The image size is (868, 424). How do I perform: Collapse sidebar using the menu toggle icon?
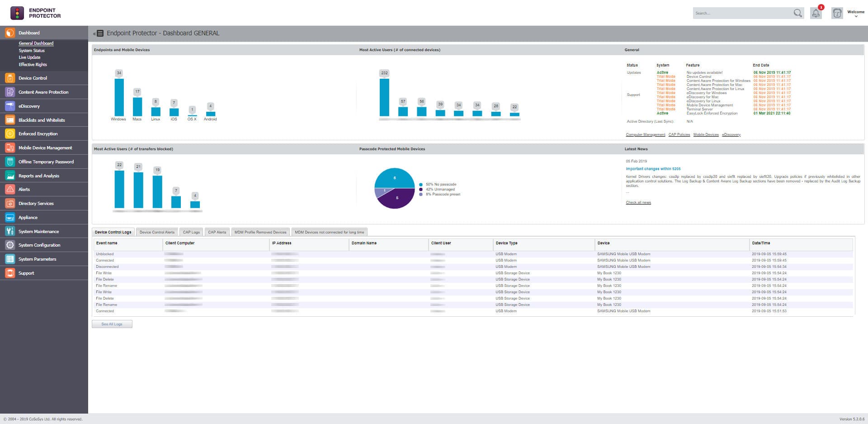point(99,33)
